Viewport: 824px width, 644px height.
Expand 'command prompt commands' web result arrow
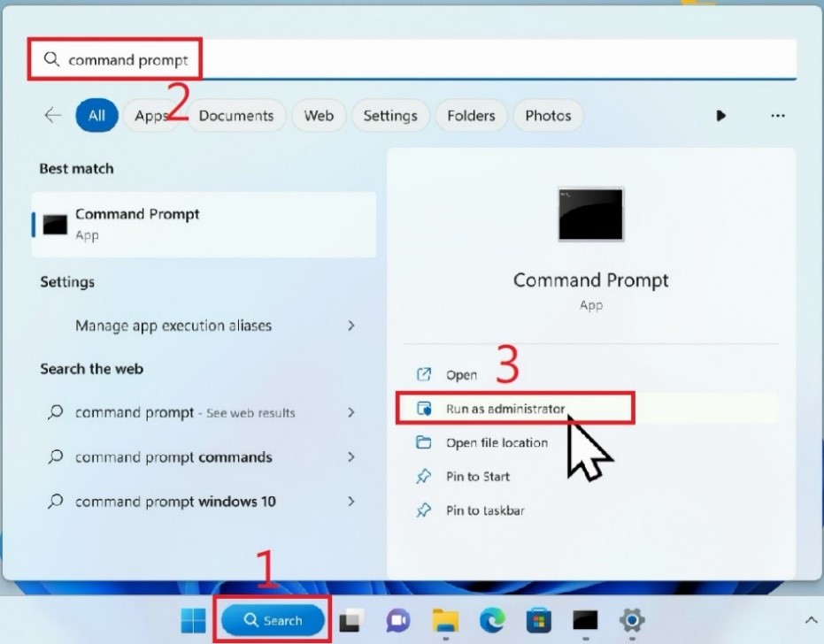[x=351, y=457]
